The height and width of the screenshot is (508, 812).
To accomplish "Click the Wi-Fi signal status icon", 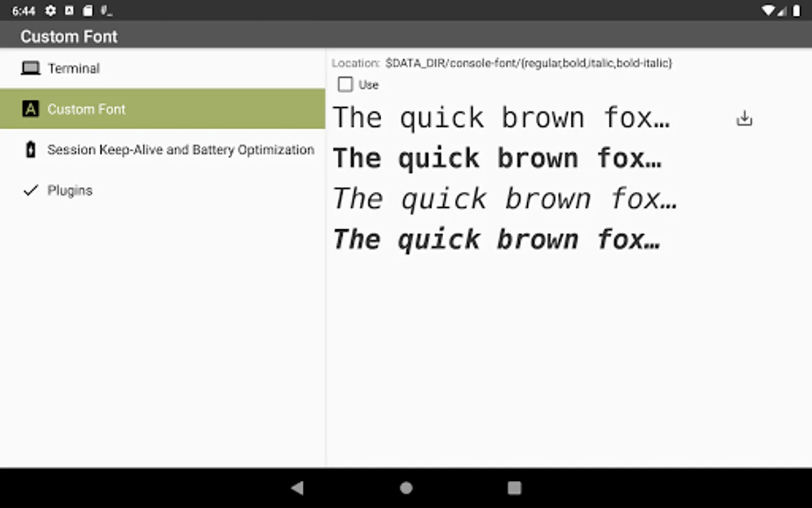I will 767,10.
